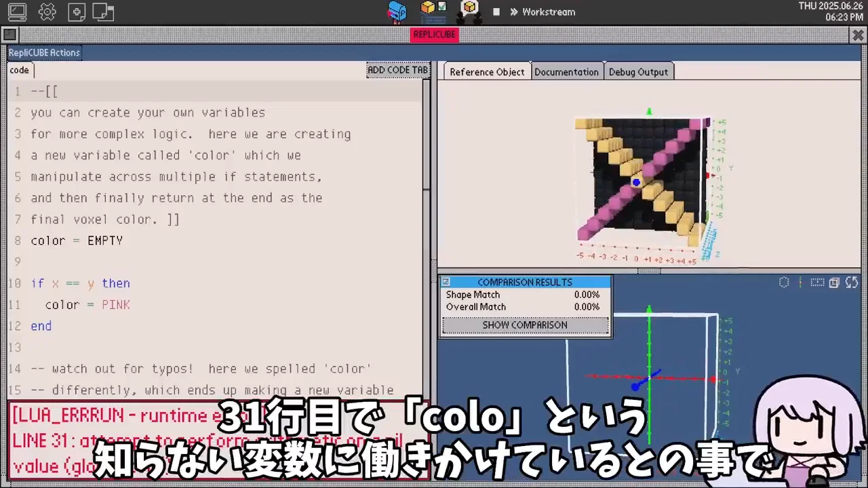The width and height of the screenshot is (868, 488).
Task: Close the RepliCUBE window
Action: [x=858, y=35]
